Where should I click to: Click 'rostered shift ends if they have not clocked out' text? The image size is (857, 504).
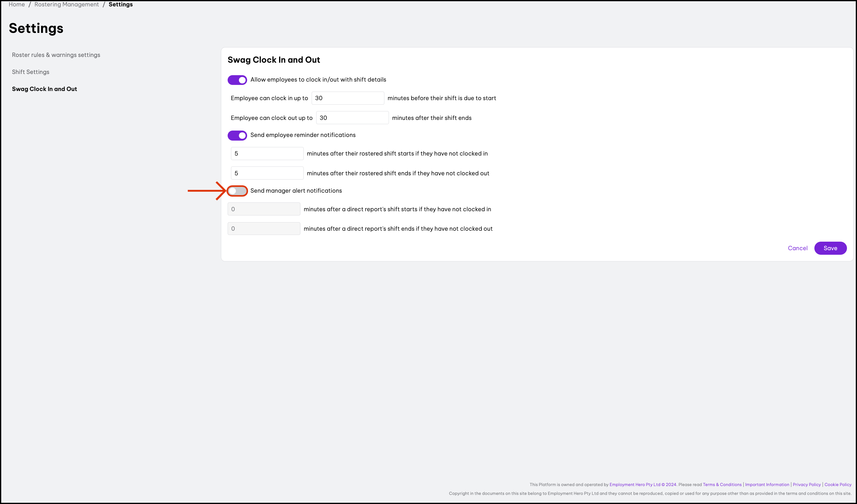click(425, 173)
